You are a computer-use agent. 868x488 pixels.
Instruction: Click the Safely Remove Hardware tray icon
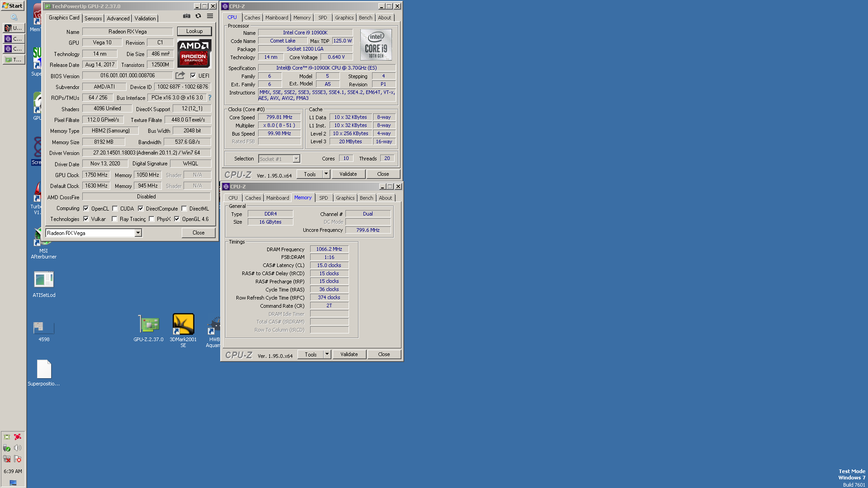click(7, 448)
